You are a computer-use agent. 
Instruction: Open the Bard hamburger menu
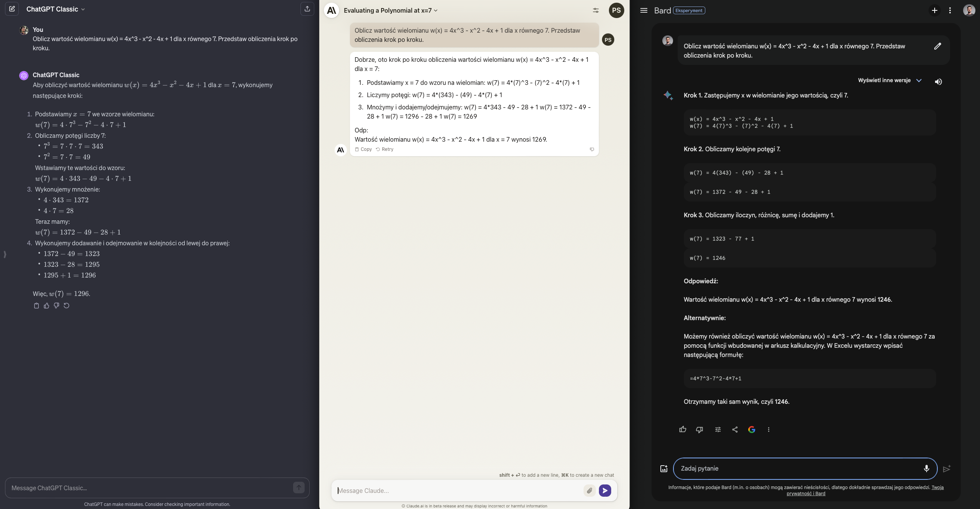coord(644,10)
